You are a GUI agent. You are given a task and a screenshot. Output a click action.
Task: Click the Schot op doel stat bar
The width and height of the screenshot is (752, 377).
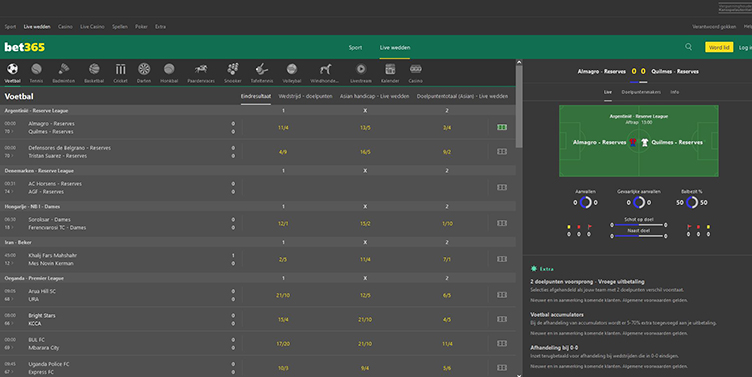[x=638, y=224]
